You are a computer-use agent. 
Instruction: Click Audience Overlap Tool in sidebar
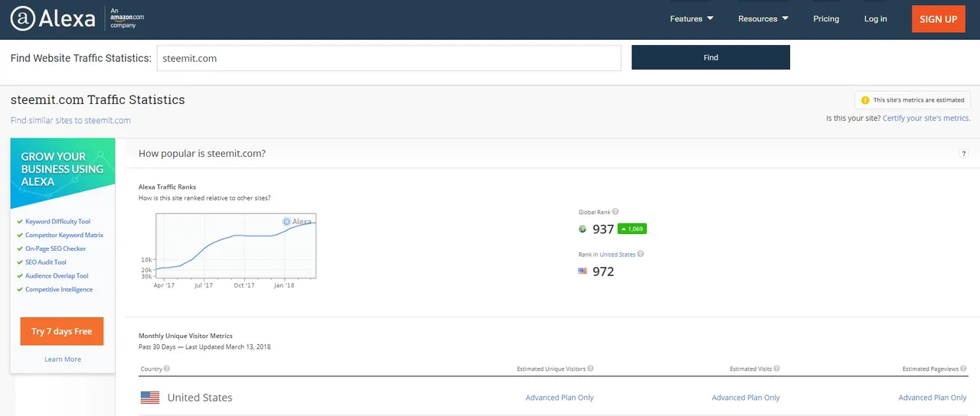[x=57, y=276]
